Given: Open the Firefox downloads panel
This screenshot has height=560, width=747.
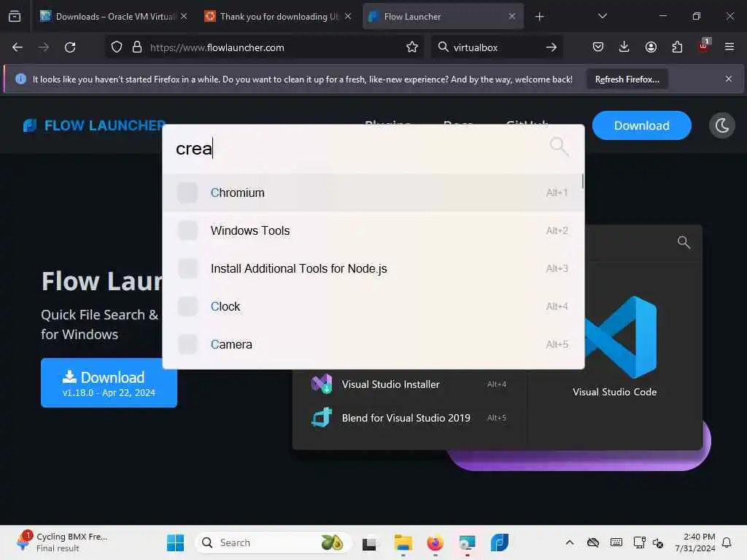Looking at the screenshot, I should [x=624, y=47].
